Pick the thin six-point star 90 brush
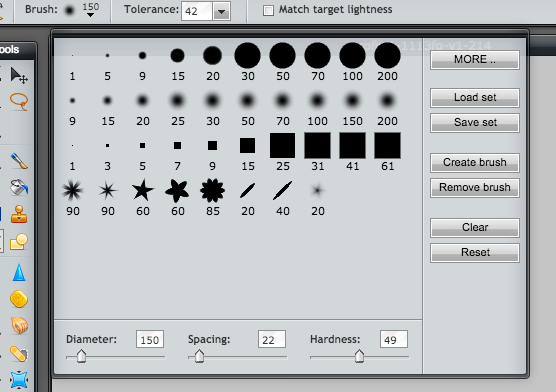Viewport: 556px width, 392px height. tap(107, 191)
